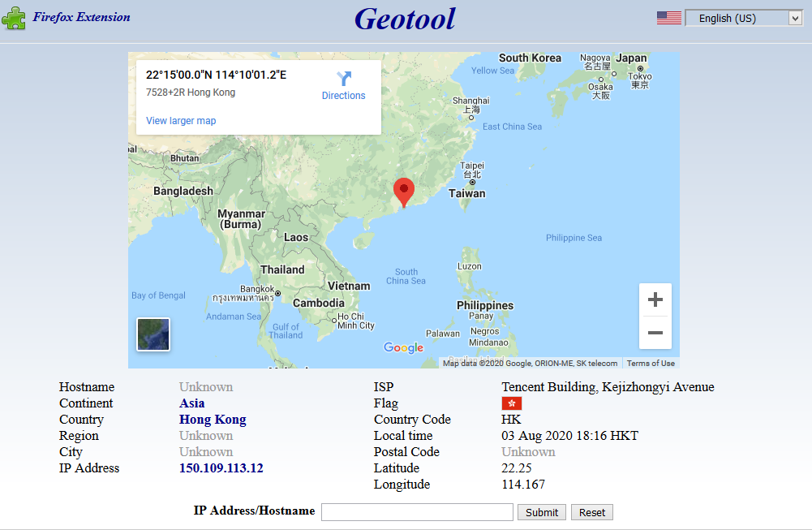Viewport: 812px width, 530px height.
Task: Click the longitude value 114.167
Action: (523, 485)
